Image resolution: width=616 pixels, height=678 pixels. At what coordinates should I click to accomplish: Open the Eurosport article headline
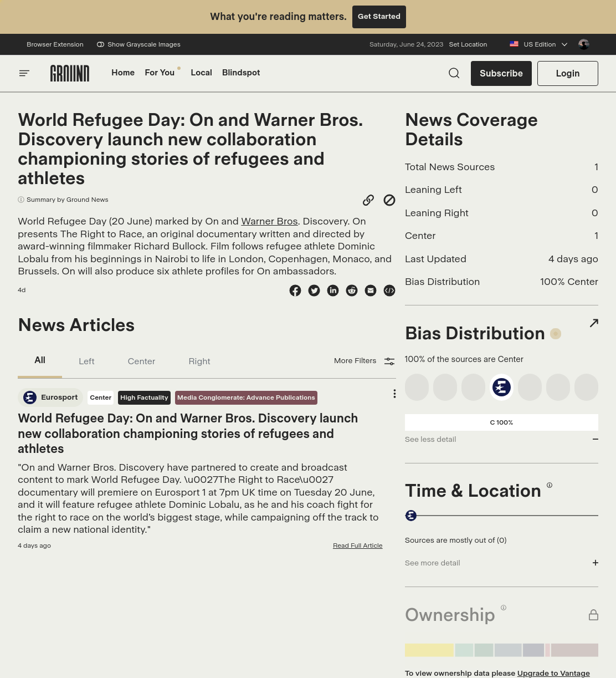pyautogui.click(x=188, y=434)
